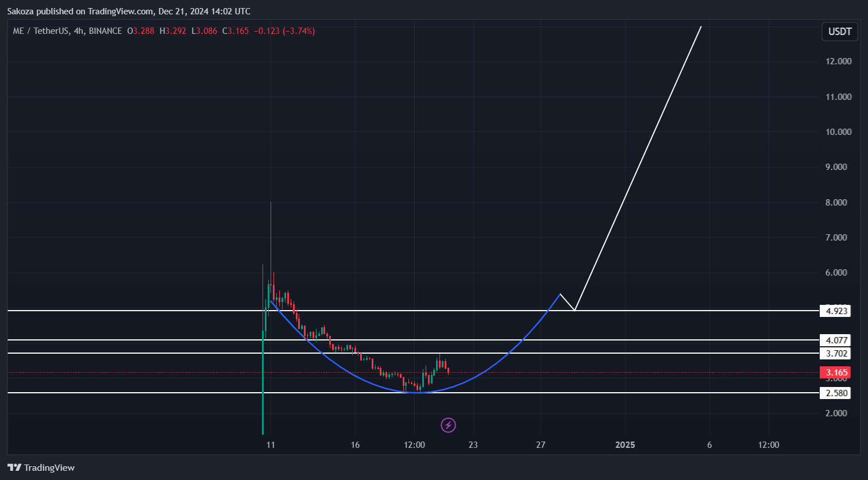Click the 11.000 price axis label
Viewport: 868px width, 480px height.
pos(839,96)
